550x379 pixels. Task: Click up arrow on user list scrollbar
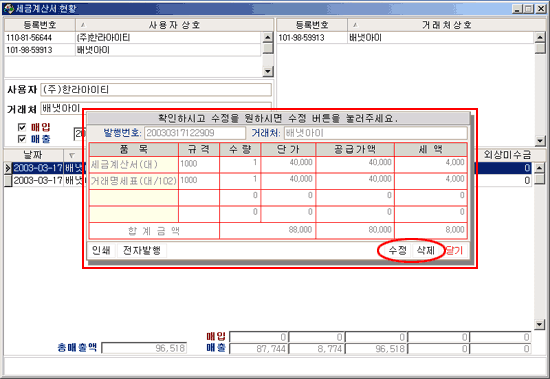click(268, 37)
